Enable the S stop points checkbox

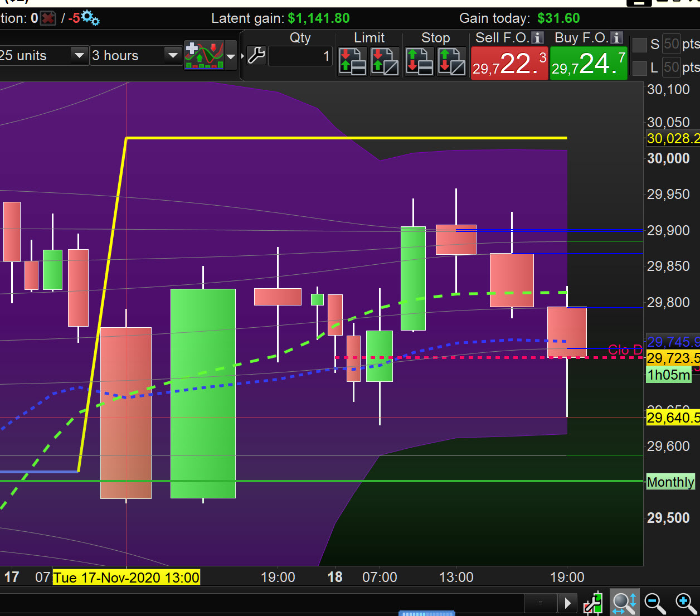[640, 45]
